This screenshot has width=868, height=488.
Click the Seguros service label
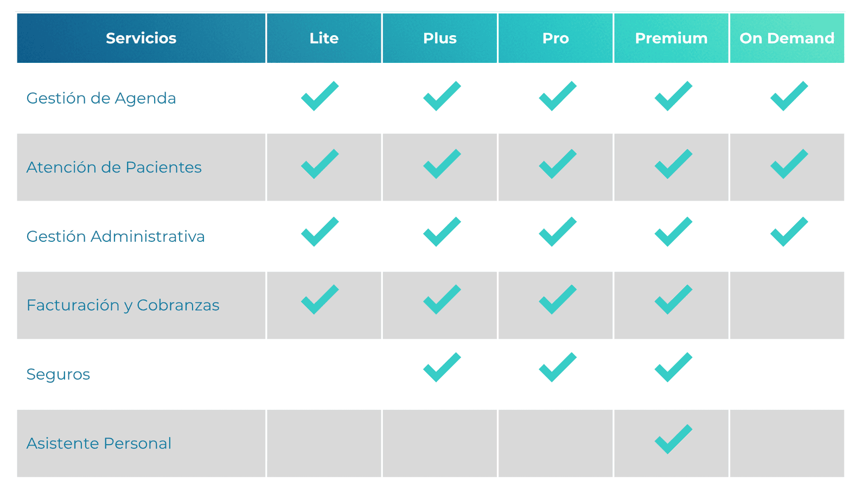click(58, 374)
